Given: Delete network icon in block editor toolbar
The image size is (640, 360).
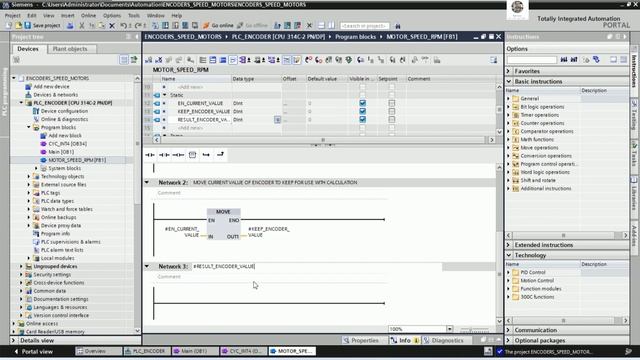Looking at the screenshot, I should (x=159, y=60).
